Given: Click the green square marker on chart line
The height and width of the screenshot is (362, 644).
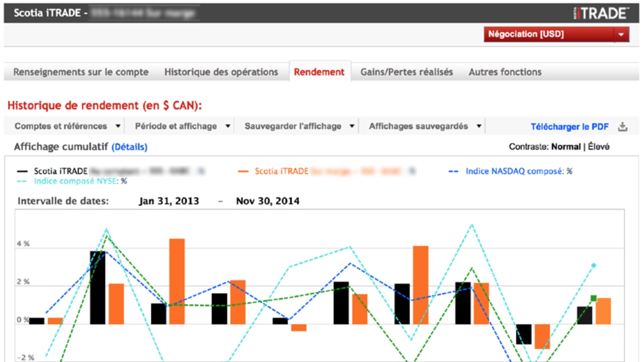Looking at the screenshot, I should tap(594, 298).
